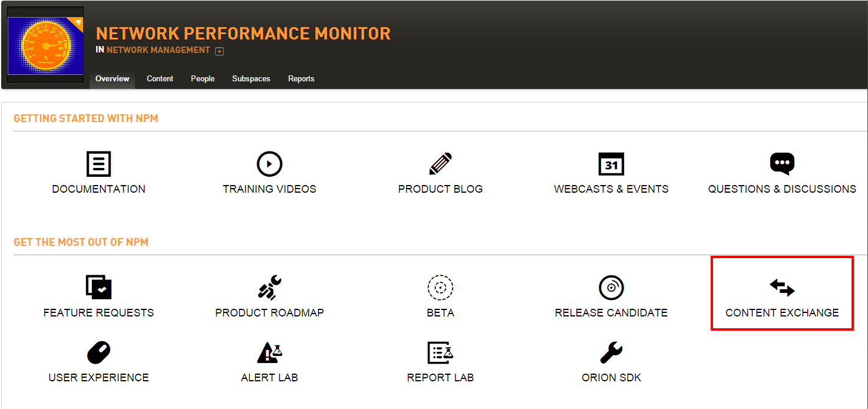Screen dimensions: 868x409
Task: Click the PRODUCT ROADMAP label
Action: tap(269, 313)
